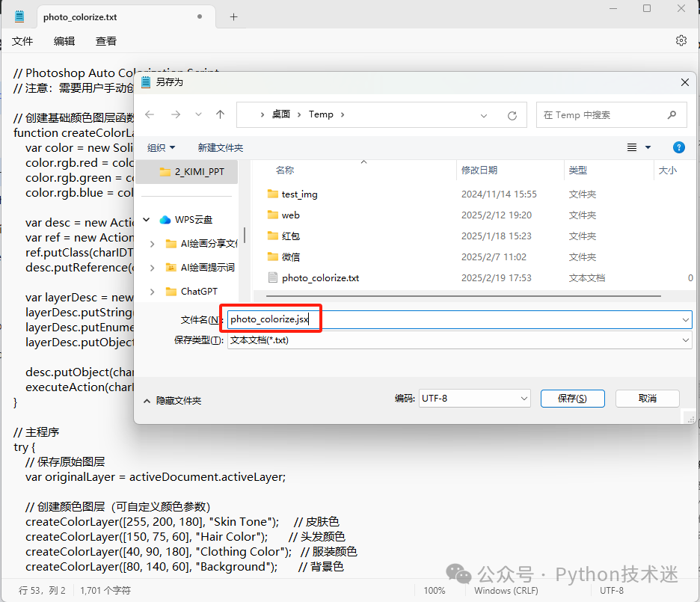Go forward in Save As dialog
Viewport: 700px width, 602px height.
coord(176,114)
